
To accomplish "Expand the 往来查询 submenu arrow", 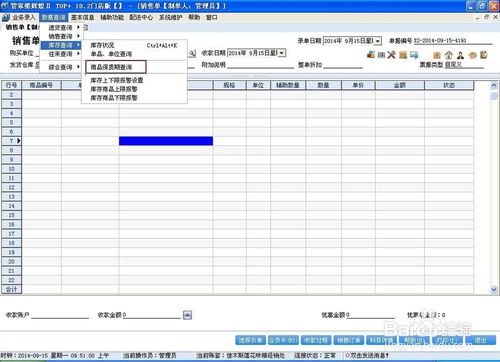I will coord(78,54).
